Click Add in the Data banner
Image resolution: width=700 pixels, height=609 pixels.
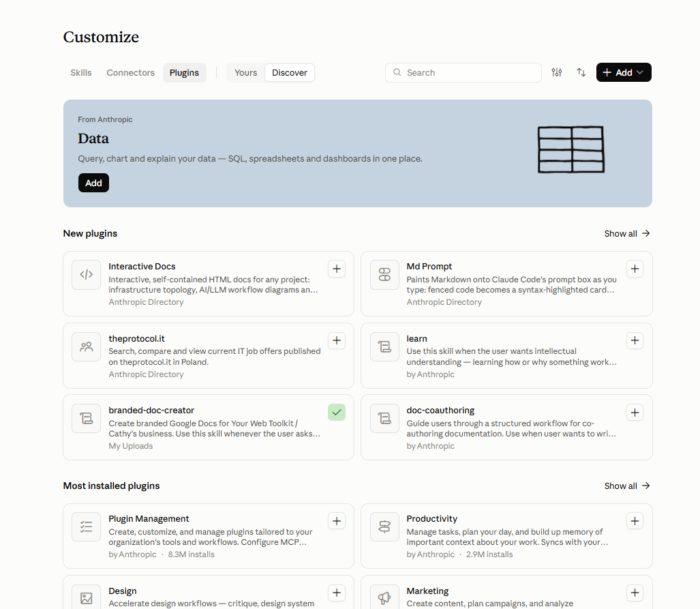point(94,183)
